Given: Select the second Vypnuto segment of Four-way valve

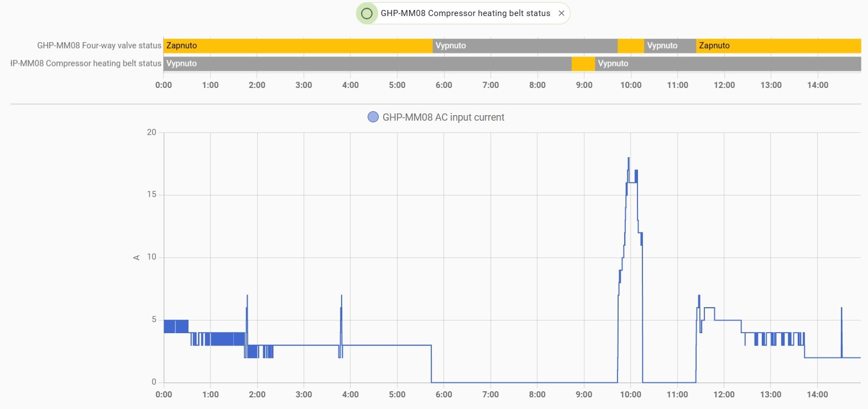Looking at the screenshot, I should (669, 46).
